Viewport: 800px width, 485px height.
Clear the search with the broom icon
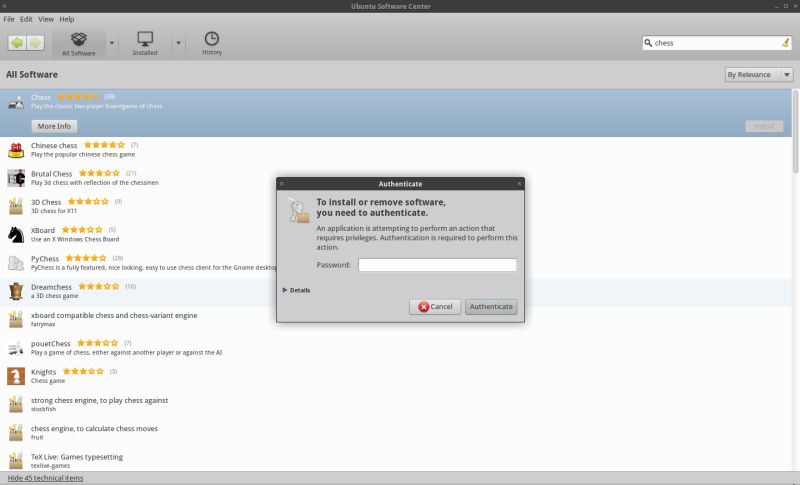(785, 43)
